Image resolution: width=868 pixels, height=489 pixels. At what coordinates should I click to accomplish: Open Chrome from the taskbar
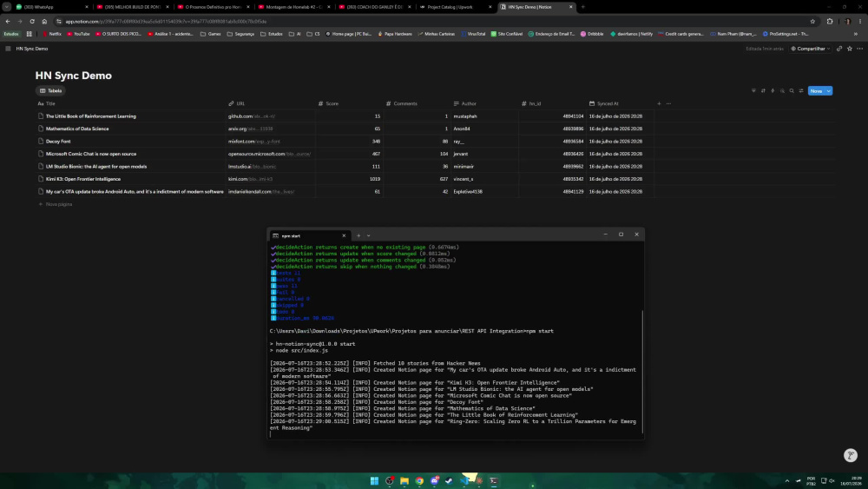(x=419, y=480)
